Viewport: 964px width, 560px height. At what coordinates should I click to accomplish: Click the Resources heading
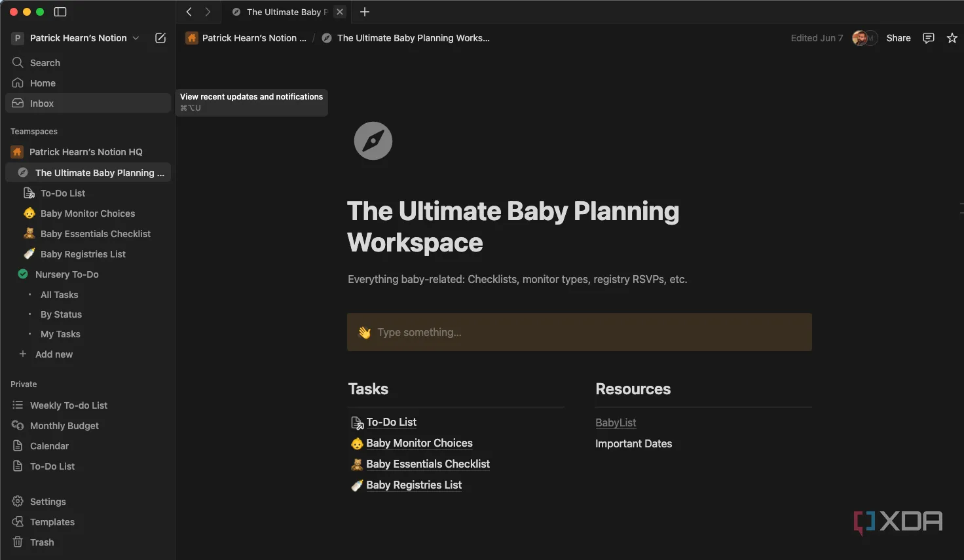[x=633, y=389]
